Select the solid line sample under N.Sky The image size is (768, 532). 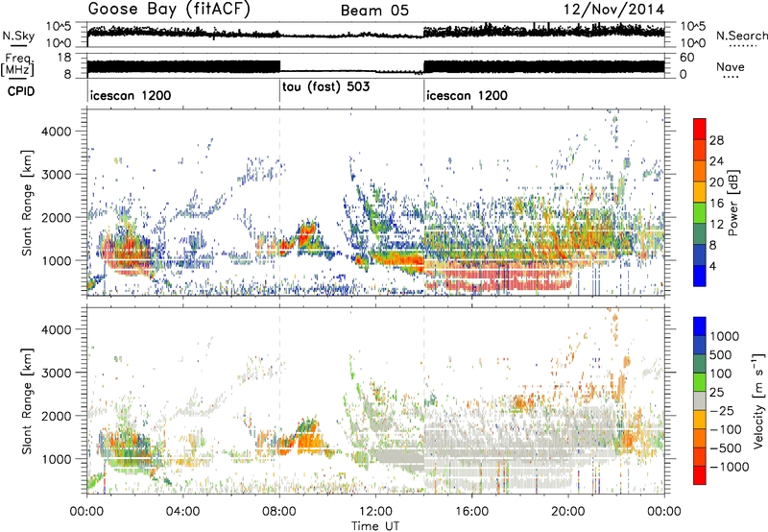[18, 45]
